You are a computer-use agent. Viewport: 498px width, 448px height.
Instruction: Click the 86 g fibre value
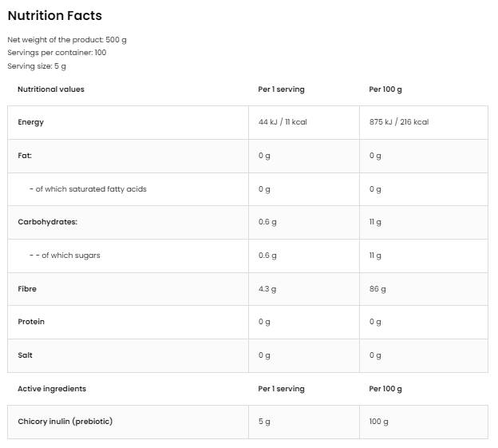click(x=377, y=288)
